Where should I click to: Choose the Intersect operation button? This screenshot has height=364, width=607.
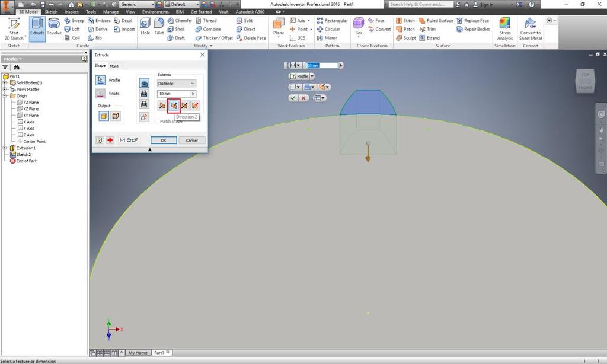[x=144, y=104]
